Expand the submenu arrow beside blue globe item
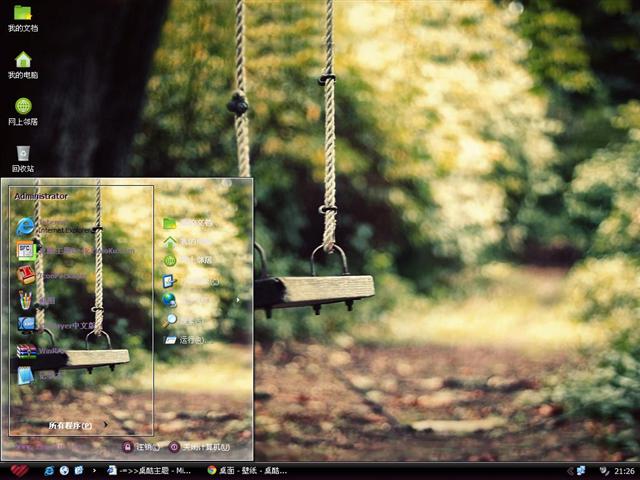640x480 pixels. click(x=238, y=300)
